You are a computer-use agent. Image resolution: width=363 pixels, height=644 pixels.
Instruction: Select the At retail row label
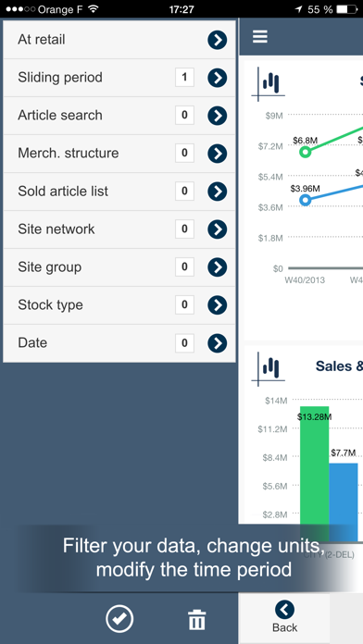tap(42, 40)
